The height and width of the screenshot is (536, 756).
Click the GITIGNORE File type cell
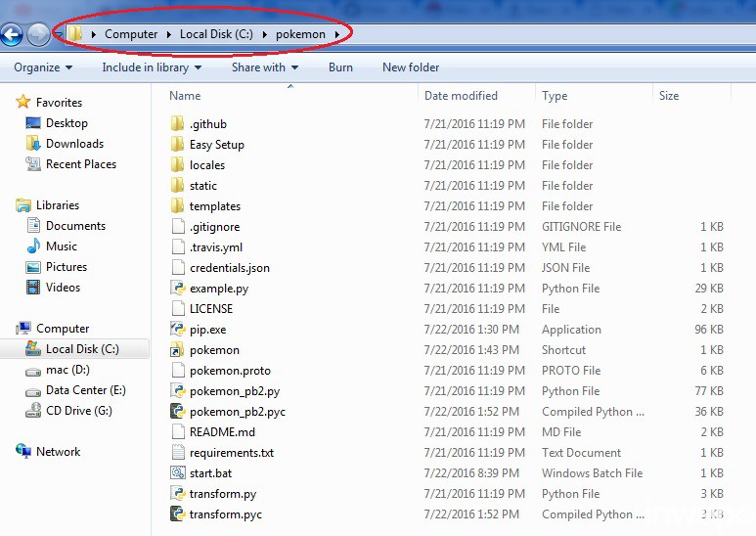coord(582,227)
